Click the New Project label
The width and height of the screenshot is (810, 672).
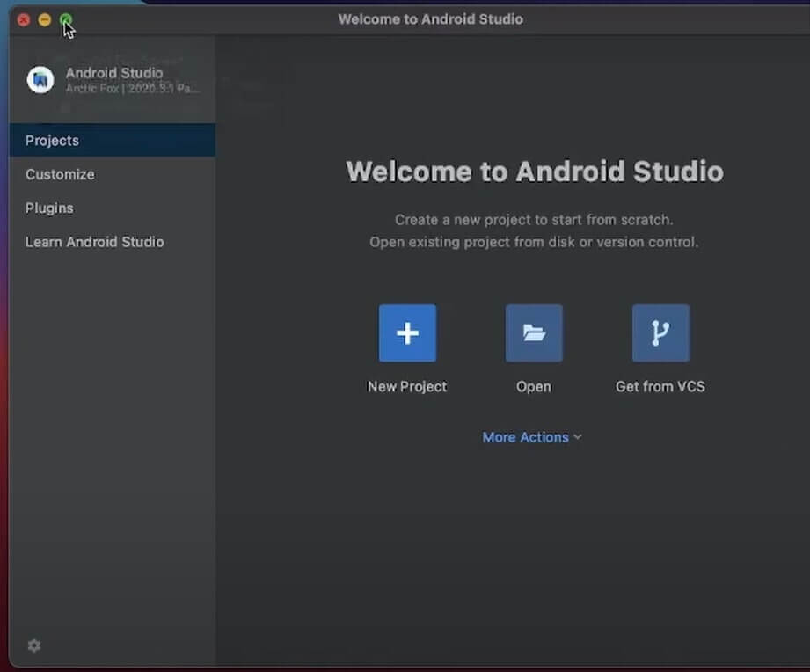(x=407, y=387)
